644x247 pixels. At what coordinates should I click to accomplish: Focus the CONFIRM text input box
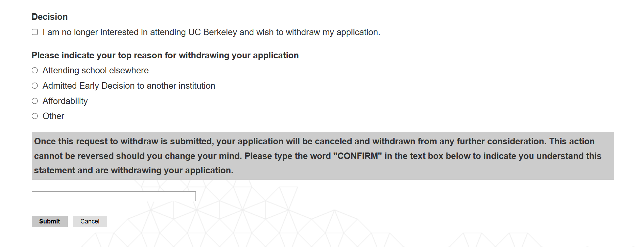[x=113, y=196]
